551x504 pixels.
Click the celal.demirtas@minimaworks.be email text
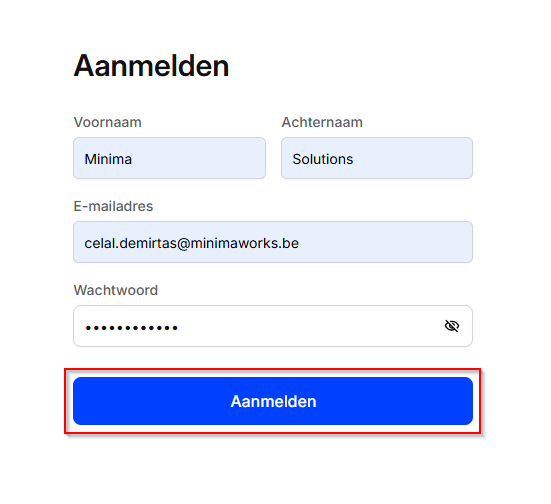point(192,243)
